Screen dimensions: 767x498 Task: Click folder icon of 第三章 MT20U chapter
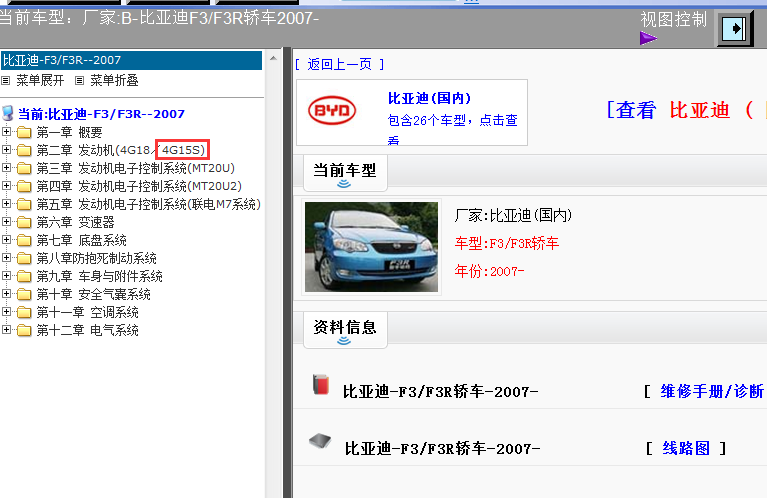[x=24, y=168]
